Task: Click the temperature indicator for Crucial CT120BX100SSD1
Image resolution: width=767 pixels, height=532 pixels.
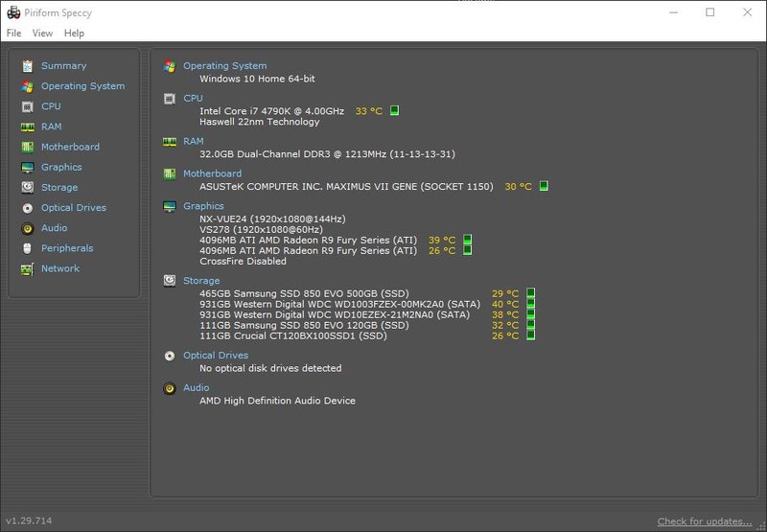Action: pos(531,335)
